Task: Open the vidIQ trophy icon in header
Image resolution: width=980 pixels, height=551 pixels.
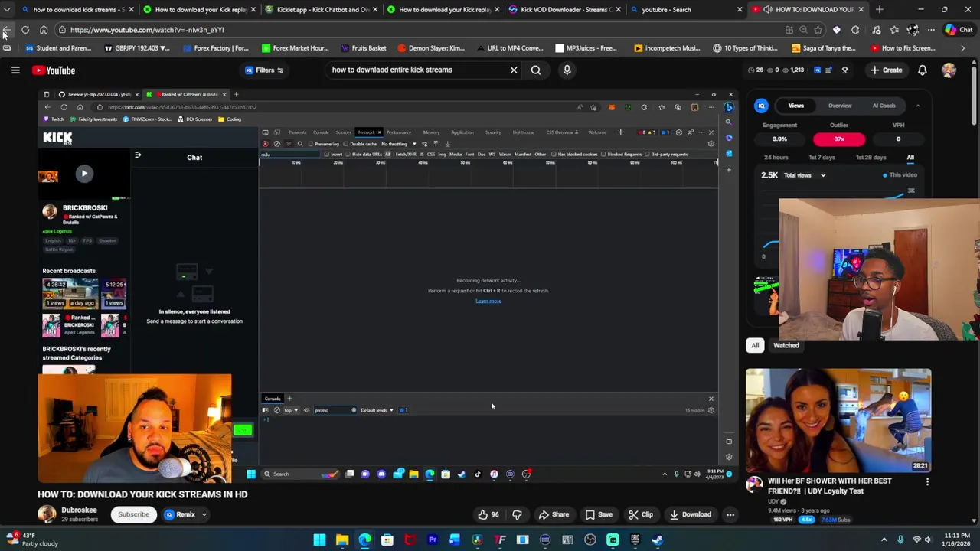Action: pyautogui.click(x=845, y=70)
